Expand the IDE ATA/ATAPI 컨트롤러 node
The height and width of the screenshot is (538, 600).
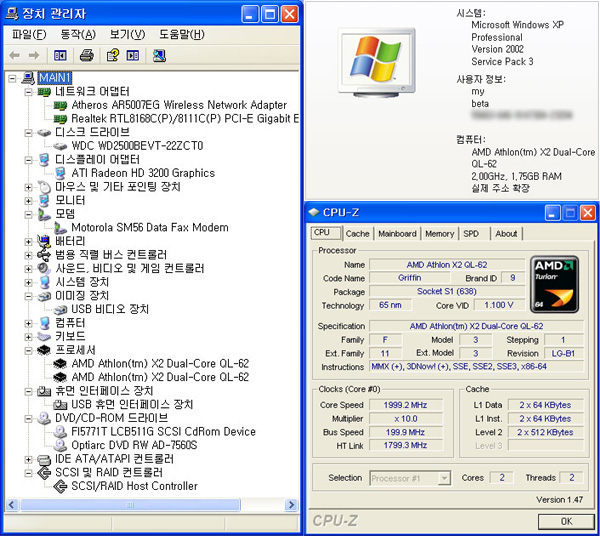[28, 459]
